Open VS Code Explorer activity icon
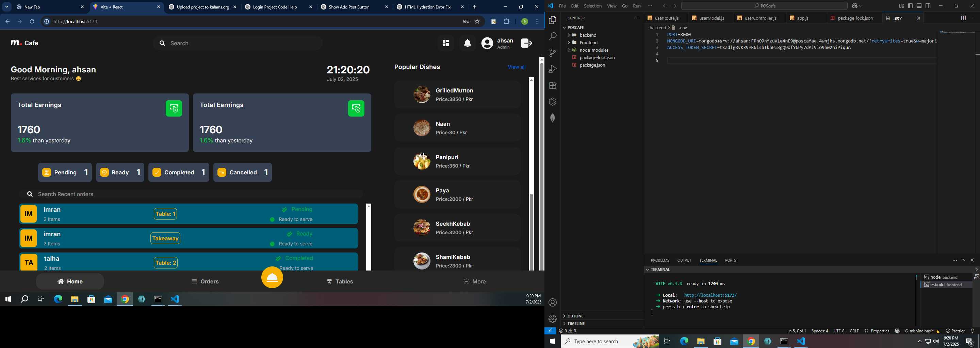Image resolution: width=980 pixels, height=348 pixels. tap(552, 20)
